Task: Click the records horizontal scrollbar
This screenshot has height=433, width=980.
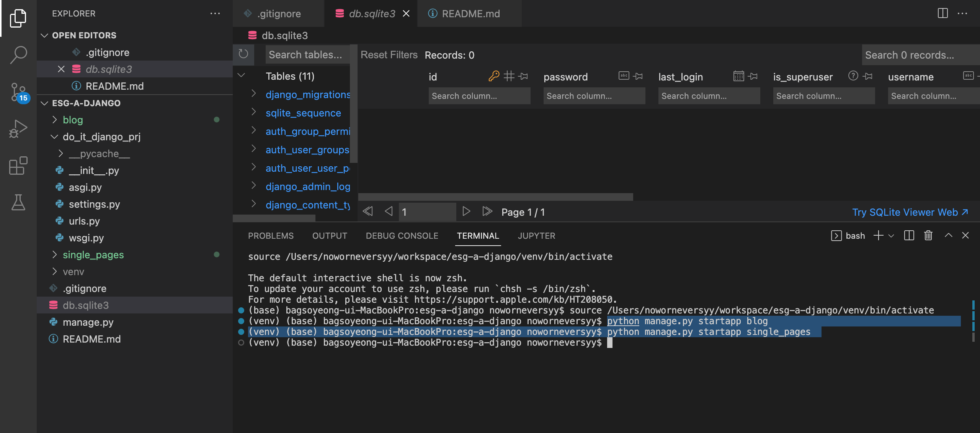Action: (496, 197)
